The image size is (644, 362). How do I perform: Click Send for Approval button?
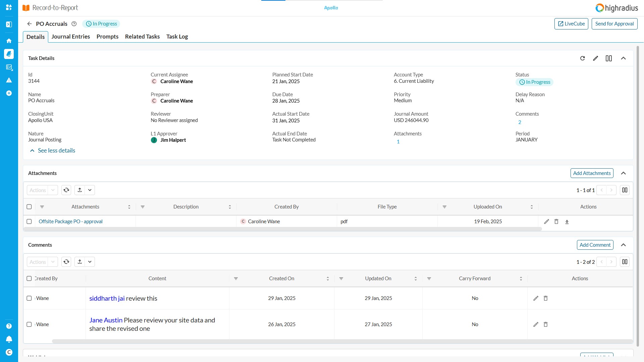click(614, 24)
